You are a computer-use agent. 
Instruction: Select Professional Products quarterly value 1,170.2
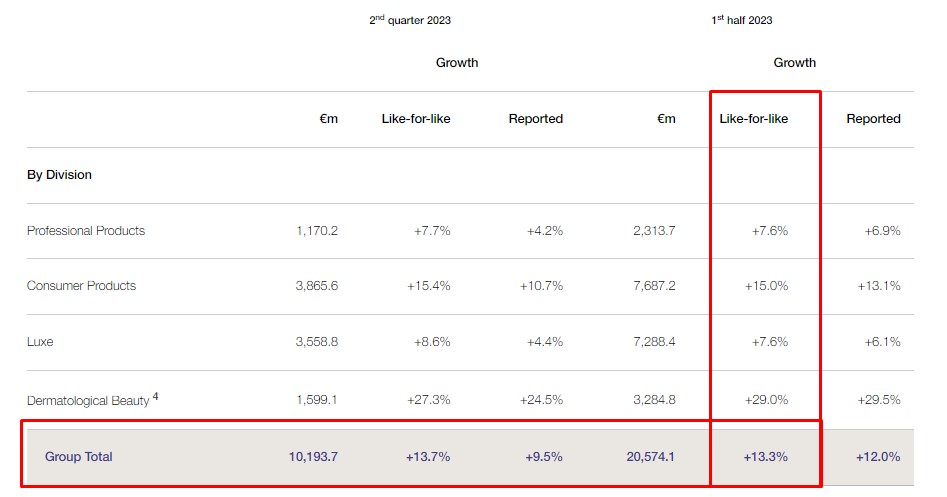click(317, 231)
